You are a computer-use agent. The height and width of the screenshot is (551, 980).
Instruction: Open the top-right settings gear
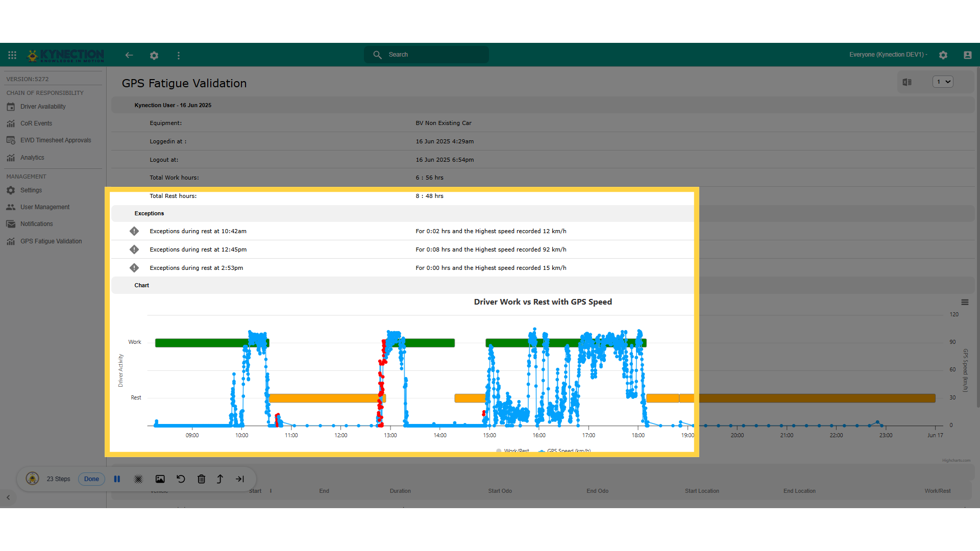(943, 55)
